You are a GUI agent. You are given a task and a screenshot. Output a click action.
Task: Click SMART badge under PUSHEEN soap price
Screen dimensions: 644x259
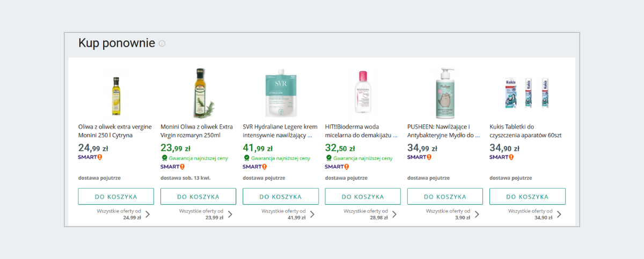coord(419,157)
